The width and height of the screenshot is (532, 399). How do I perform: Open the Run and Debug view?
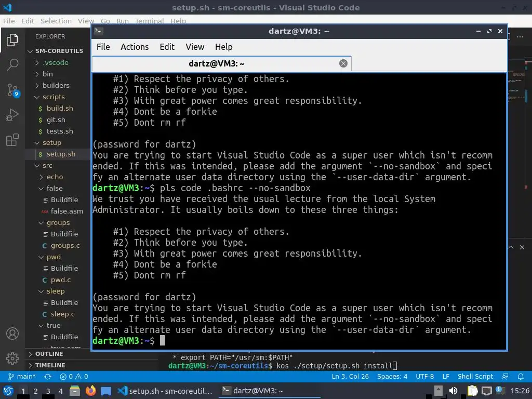(12, 115)
